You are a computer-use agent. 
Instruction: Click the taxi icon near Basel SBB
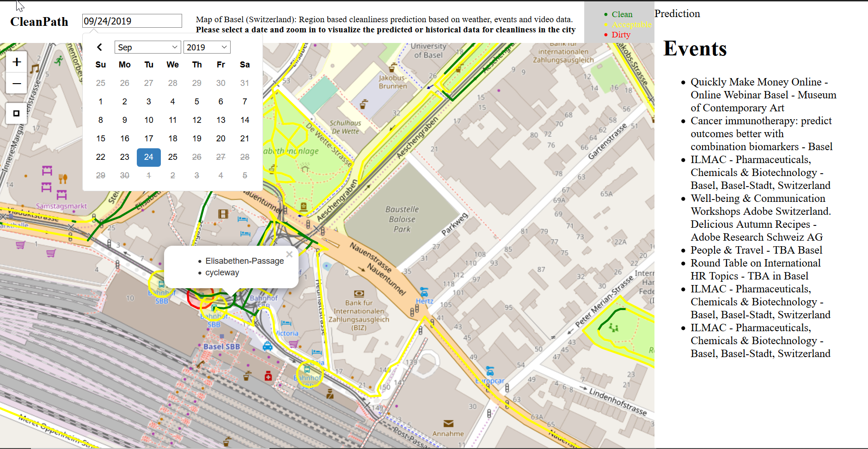coord(268,346)
